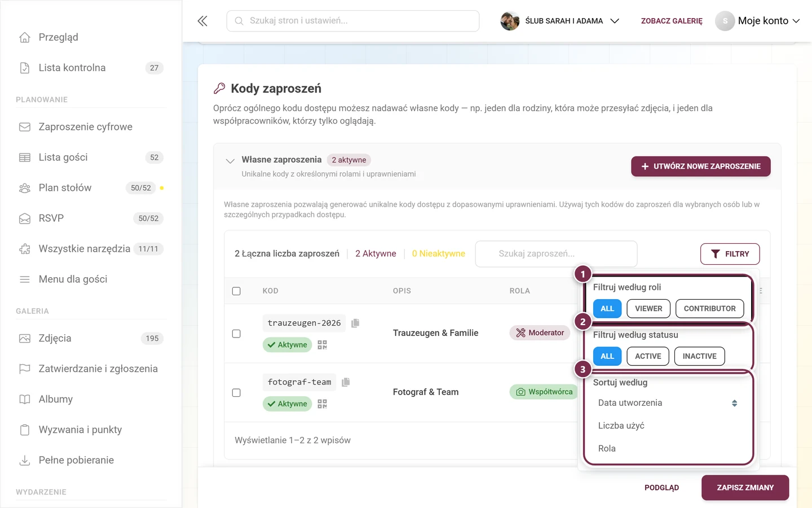Click the Plan stołów icon
This screenshot has width=812, height=508.
click(25, 188)
